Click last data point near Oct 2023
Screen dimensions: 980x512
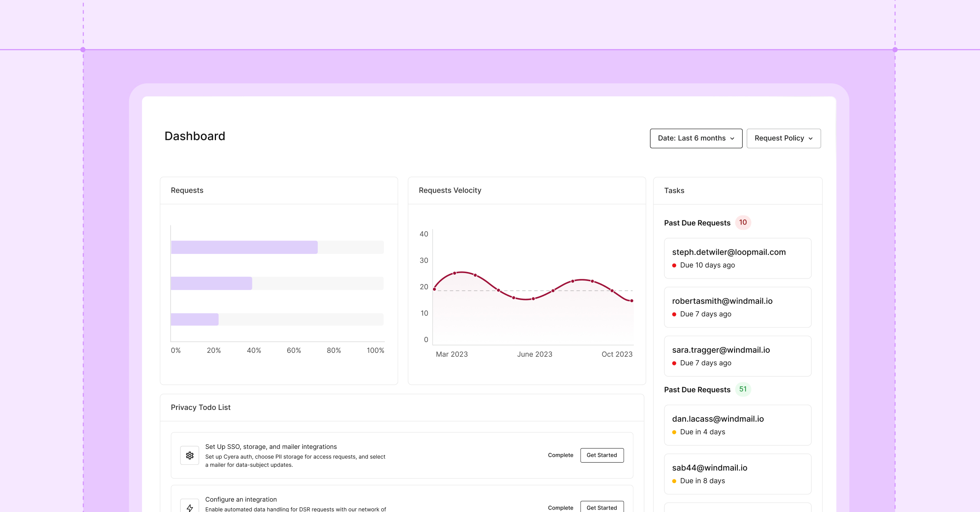(x=631, y=301)
